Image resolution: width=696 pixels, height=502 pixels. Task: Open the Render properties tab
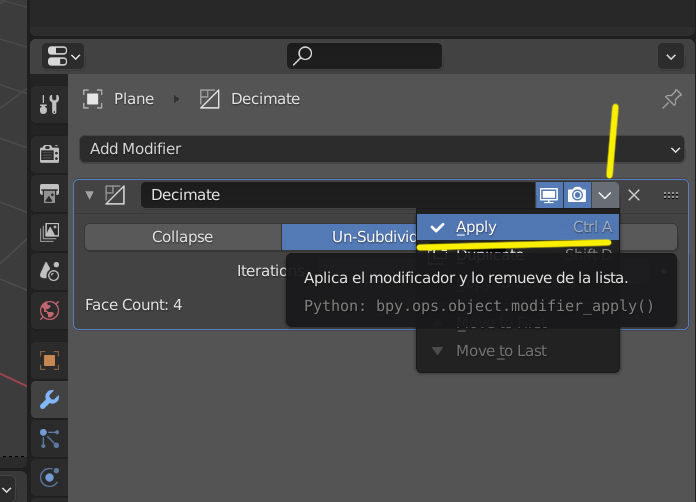click(49, 153)
